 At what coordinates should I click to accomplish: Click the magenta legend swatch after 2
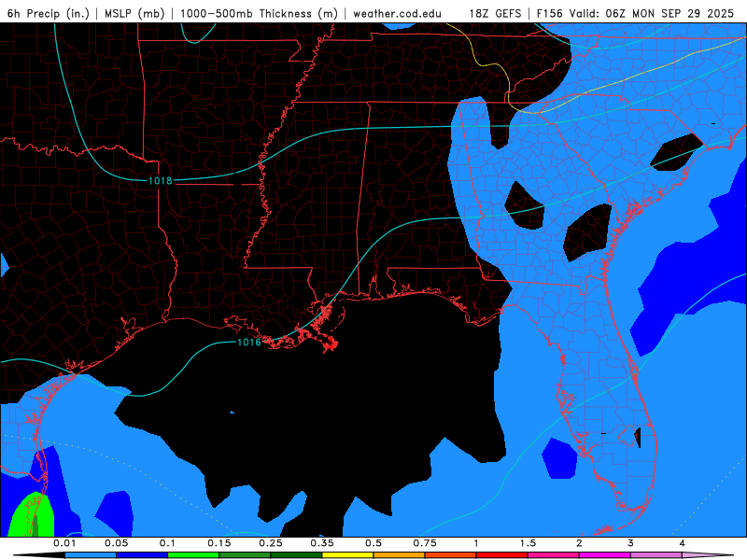click(x=605, y=555)
